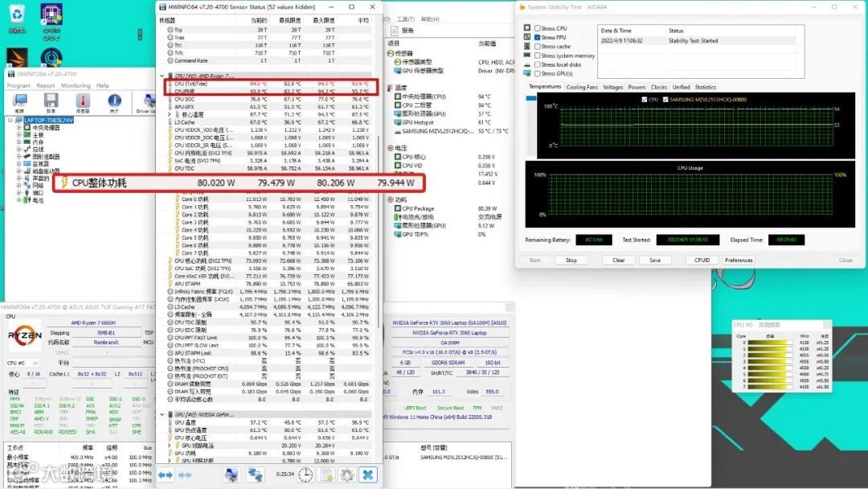868x489 pixels.
Task: Click the sensor list vertical scrollbar
Action: click(379, 232)
